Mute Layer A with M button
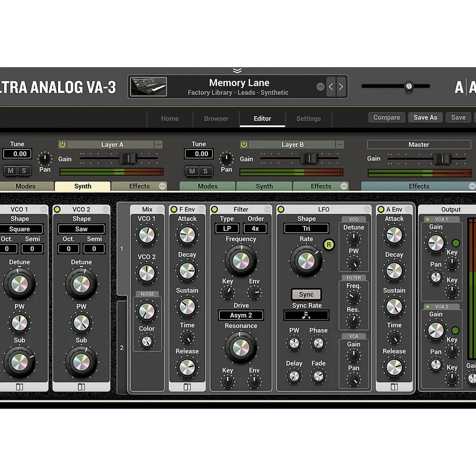 (11, 171)
